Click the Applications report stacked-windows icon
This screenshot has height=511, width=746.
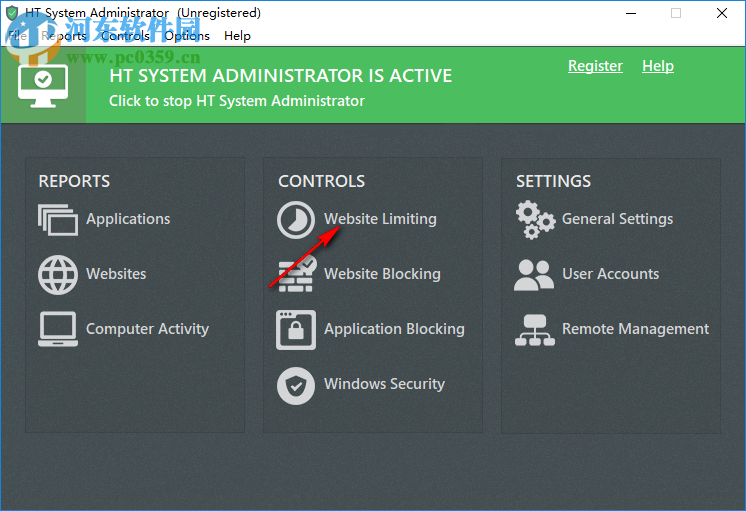(x=58, y=219)
